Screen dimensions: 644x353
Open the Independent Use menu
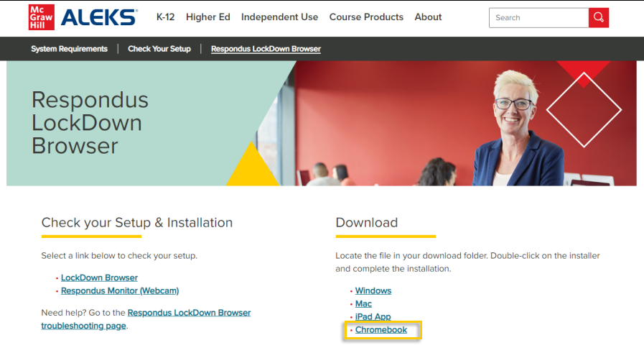pos(279,17)
